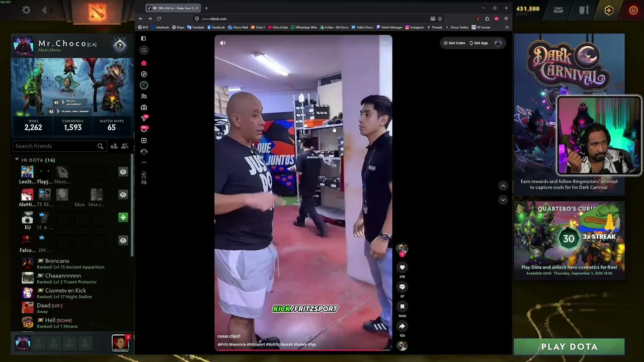Watch Falco party game with eye icon
Viewport: 644px width, 362px height.
123,240
